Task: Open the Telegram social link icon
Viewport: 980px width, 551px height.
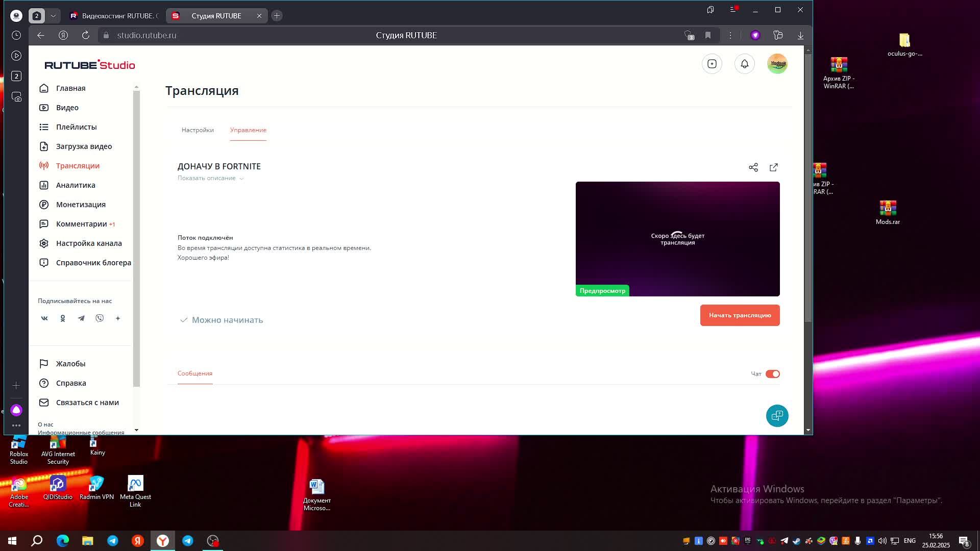Action: coord(81,318)
